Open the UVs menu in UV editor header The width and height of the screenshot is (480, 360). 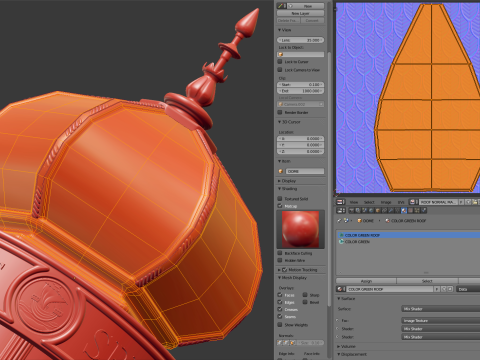point(401,202)
